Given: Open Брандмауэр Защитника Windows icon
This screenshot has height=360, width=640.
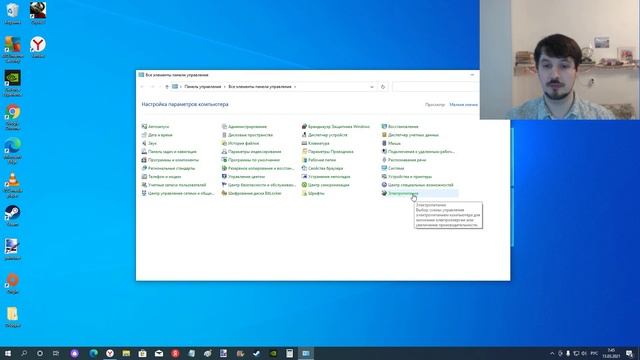Looking at the screenshot, I should pyautogui.click(x=304, y=127).
